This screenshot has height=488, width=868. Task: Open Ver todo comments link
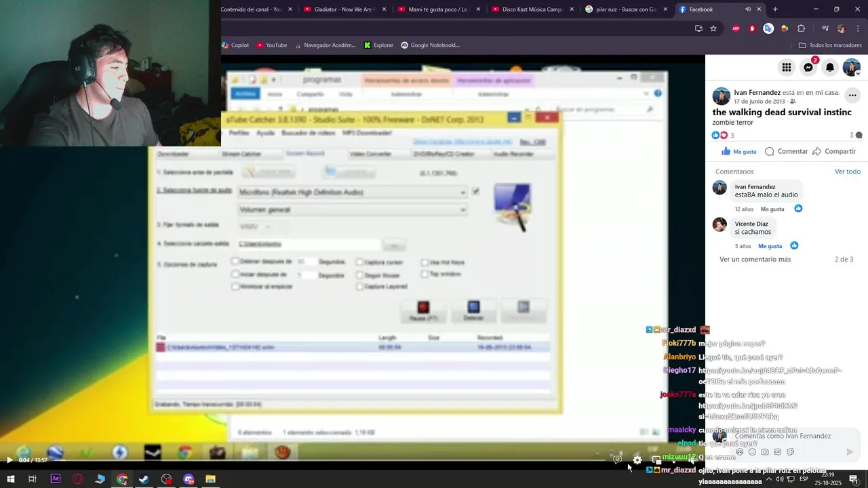click(848, 171)
